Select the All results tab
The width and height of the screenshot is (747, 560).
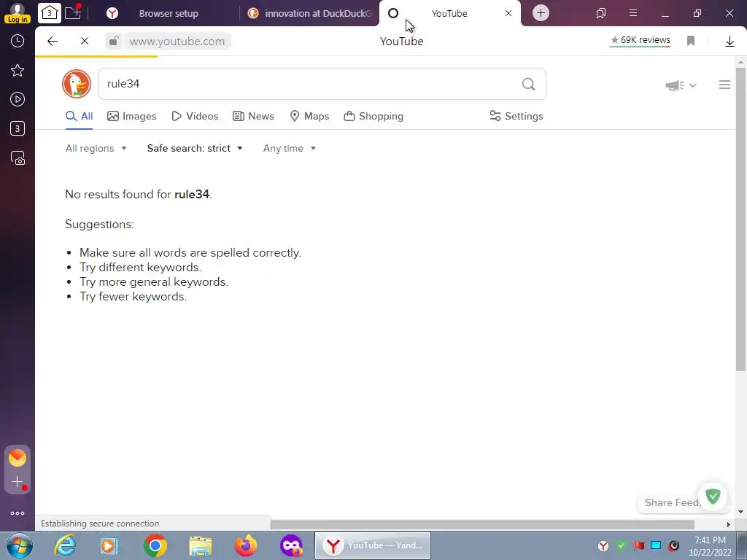pyautogui.click(x=79, y=116)
